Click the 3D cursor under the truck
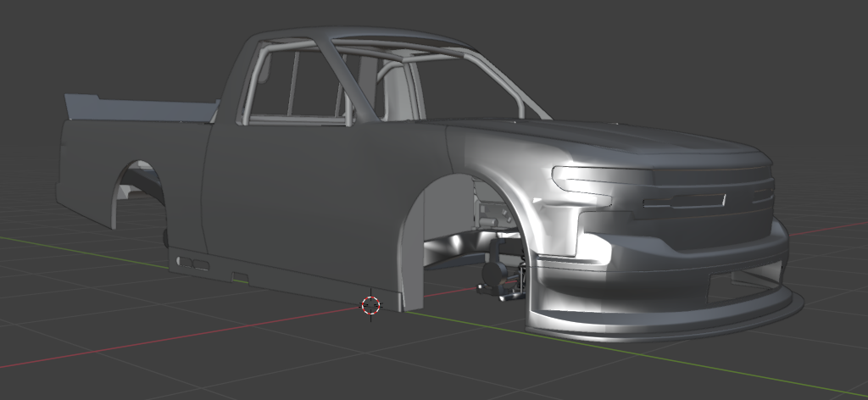Viewport: 868px width, 400px height. pyautogui.click(x=371, y=305)
